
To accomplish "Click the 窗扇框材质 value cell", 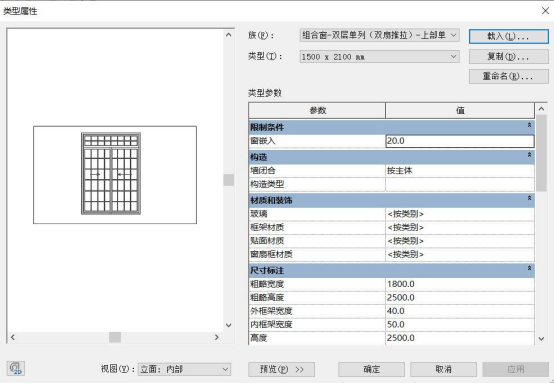I will pyautogui.click(x=460, y=254).
